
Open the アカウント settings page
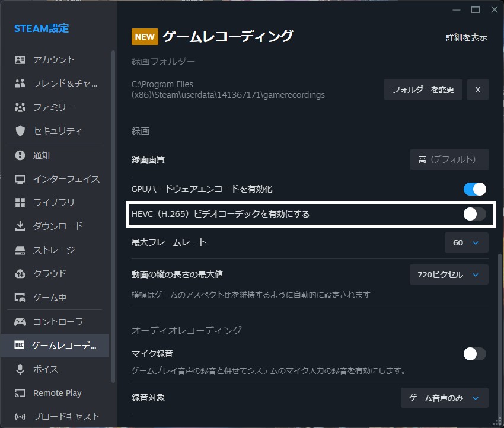[55, 60]
